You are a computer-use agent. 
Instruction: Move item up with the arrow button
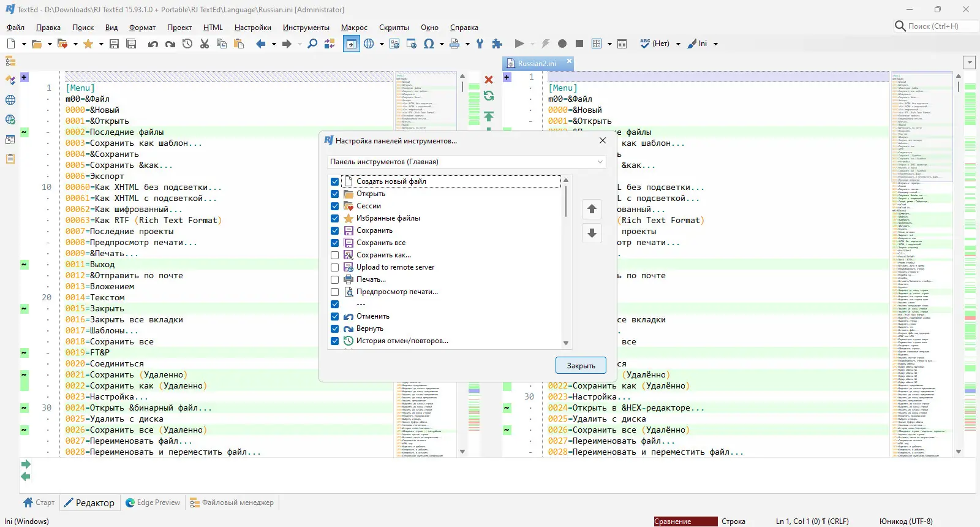592,209
